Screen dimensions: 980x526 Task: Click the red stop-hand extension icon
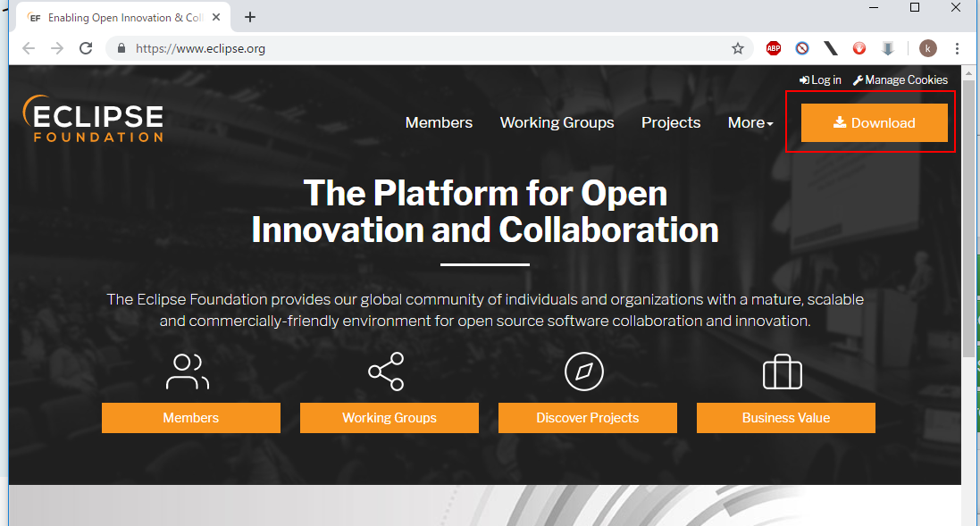pos(859,48)
